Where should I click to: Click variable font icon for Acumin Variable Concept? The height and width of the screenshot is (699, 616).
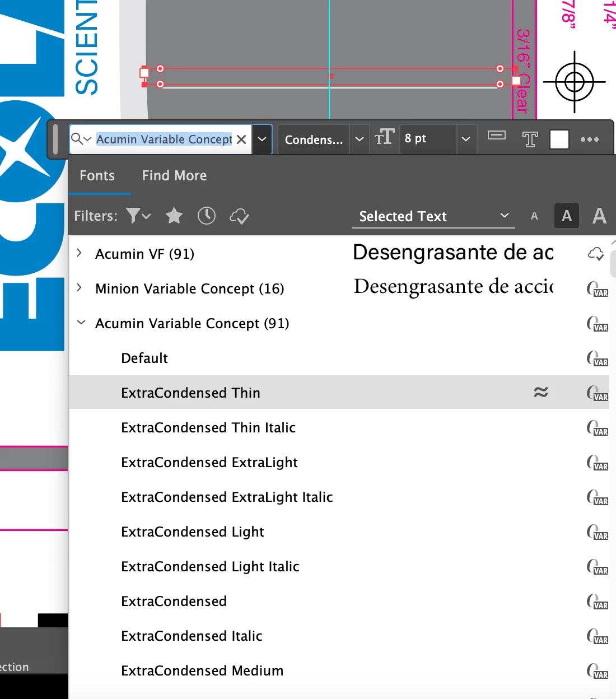pos(597,324)
